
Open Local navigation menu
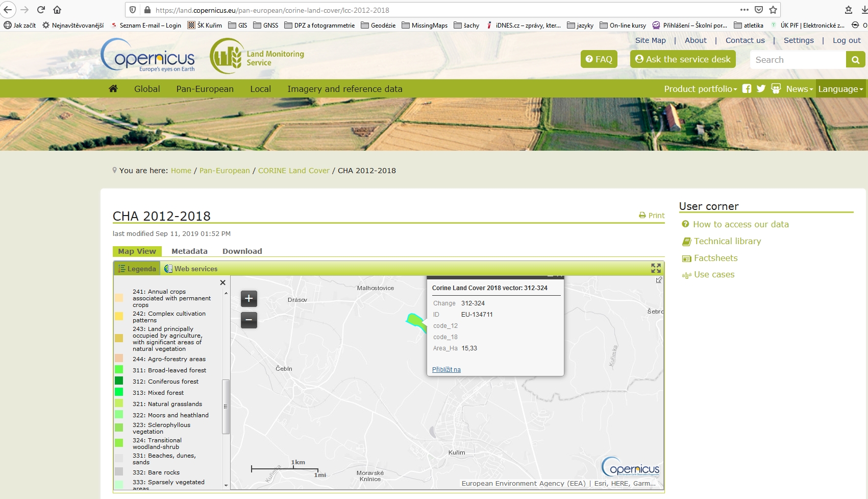260,88
